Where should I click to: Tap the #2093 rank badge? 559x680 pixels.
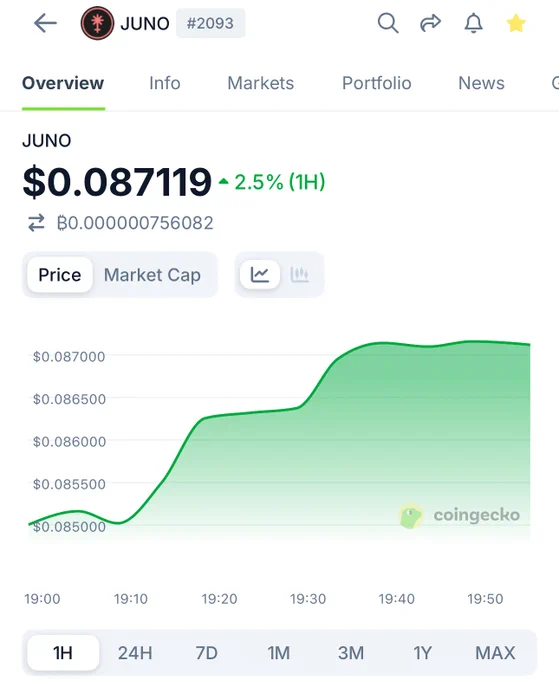[x=210, y=23]
